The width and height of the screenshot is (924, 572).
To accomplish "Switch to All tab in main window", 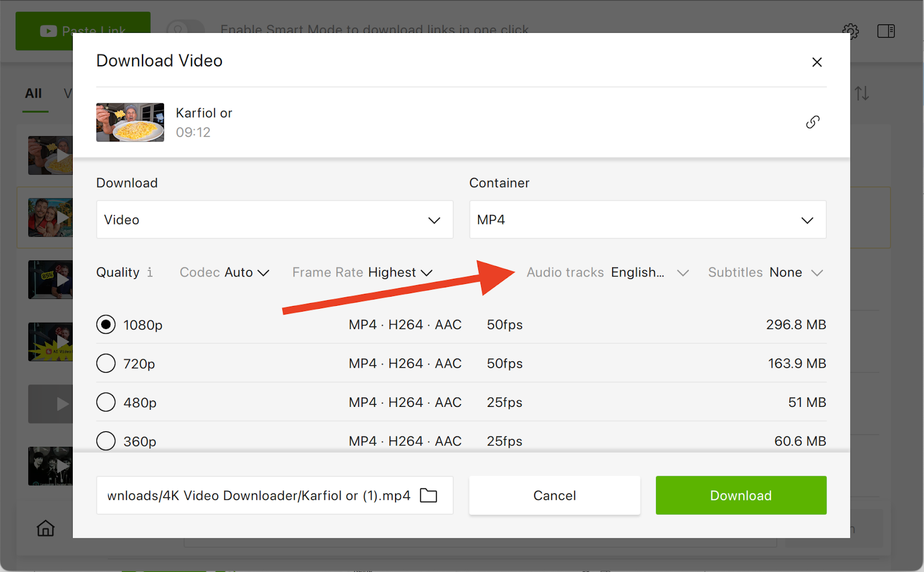I will [x=33, y=94].
